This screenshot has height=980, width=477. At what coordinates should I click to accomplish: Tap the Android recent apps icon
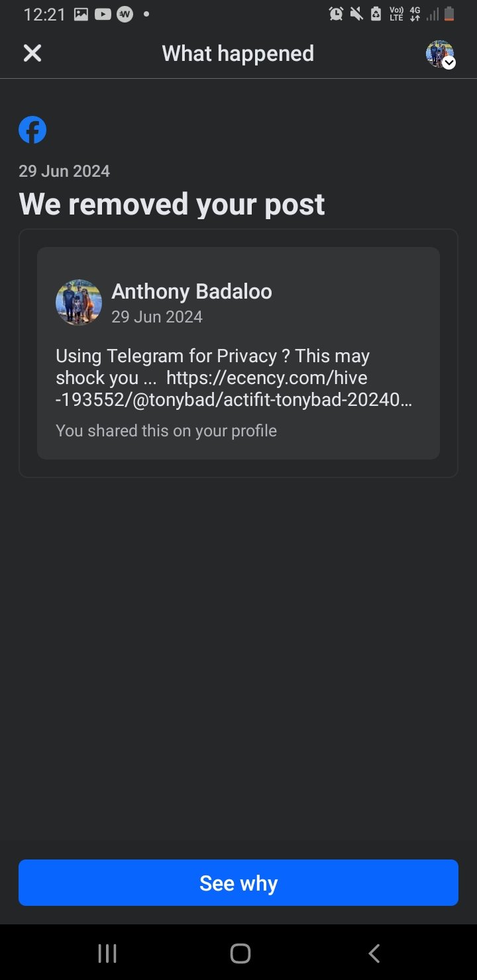coord(107,954)
